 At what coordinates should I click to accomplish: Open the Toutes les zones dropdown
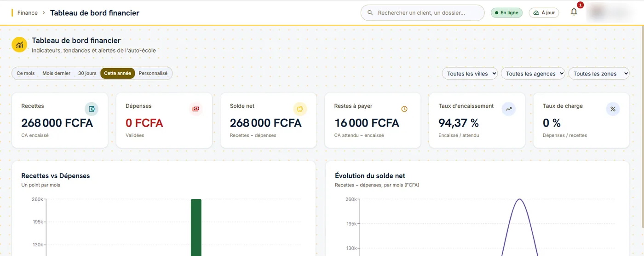[599, 74]
